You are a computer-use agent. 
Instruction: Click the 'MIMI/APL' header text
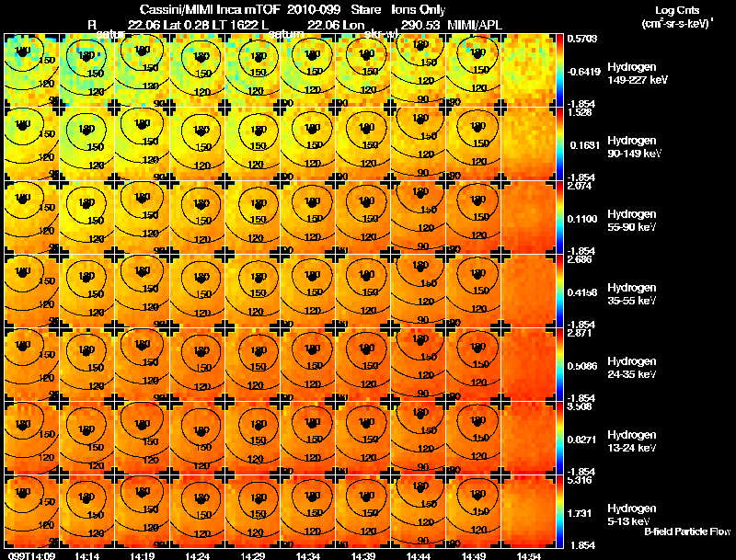tap(475, 25)
